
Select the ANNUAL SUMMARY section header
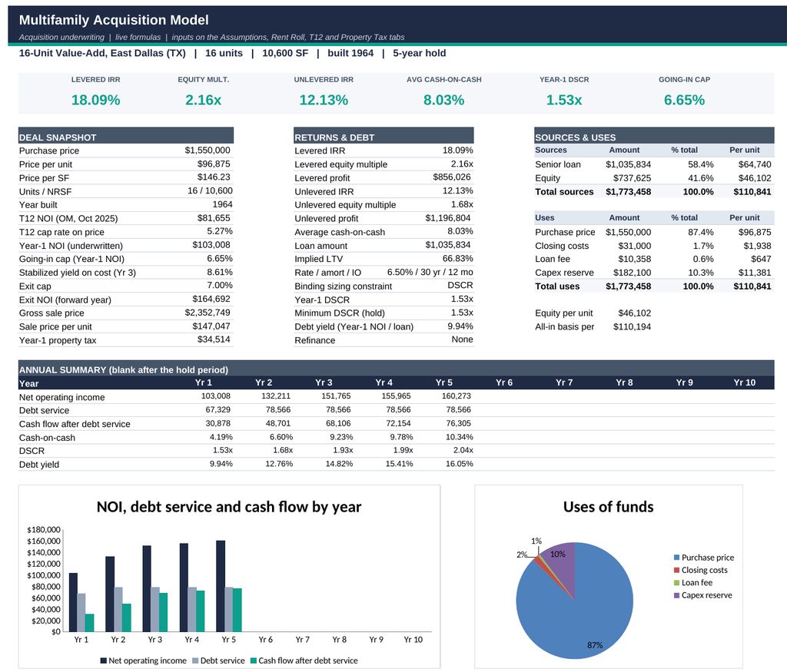[x=396, y=369]
